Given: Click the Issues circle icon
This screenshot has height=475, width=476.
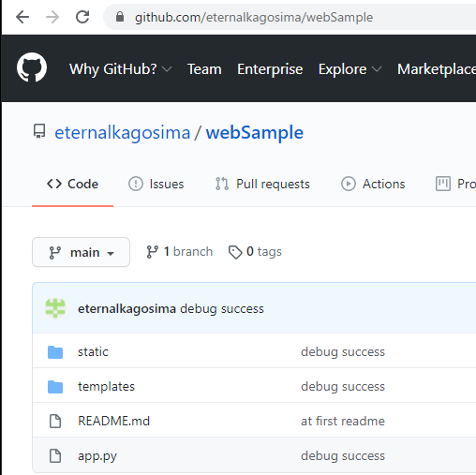Looking at the screenshot, I should tap(136, 184).
